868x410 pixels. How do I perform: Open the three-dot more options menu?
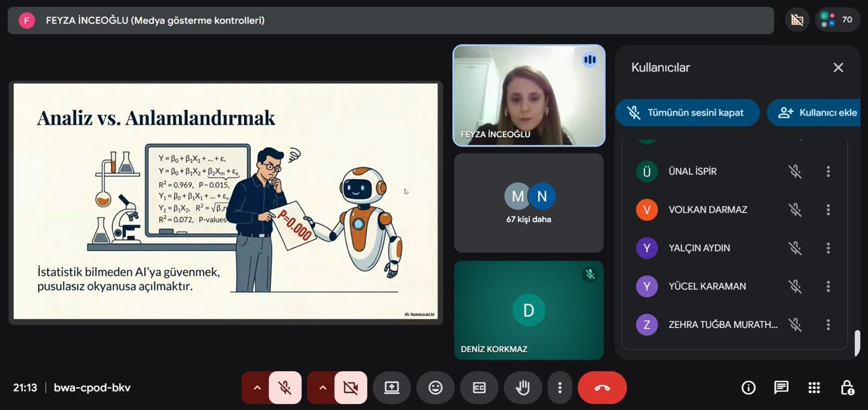point(560,388)
